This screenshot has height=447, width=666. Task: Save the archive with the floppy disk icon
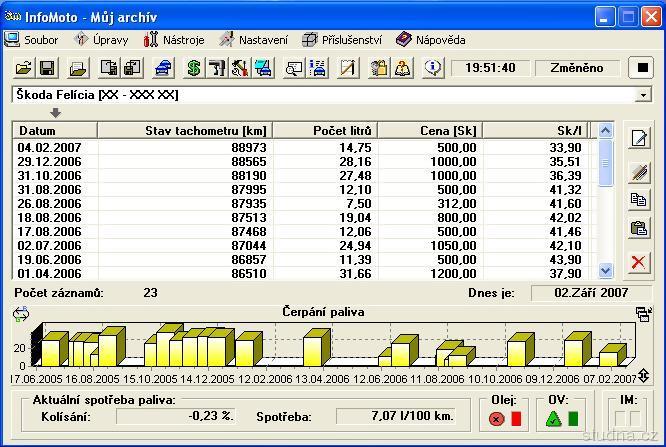(x=46, y=68)
